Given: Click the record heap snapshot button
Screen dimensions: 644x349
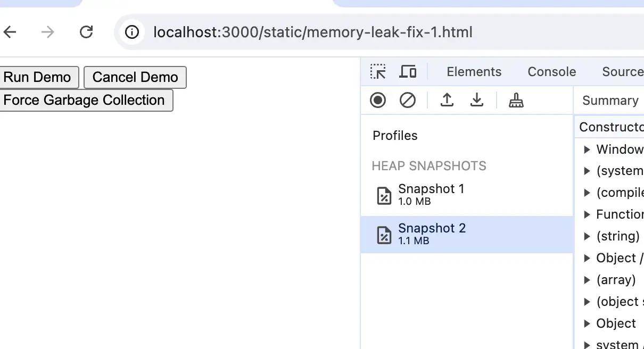Looking at the screenshot, I should point(378,100).
